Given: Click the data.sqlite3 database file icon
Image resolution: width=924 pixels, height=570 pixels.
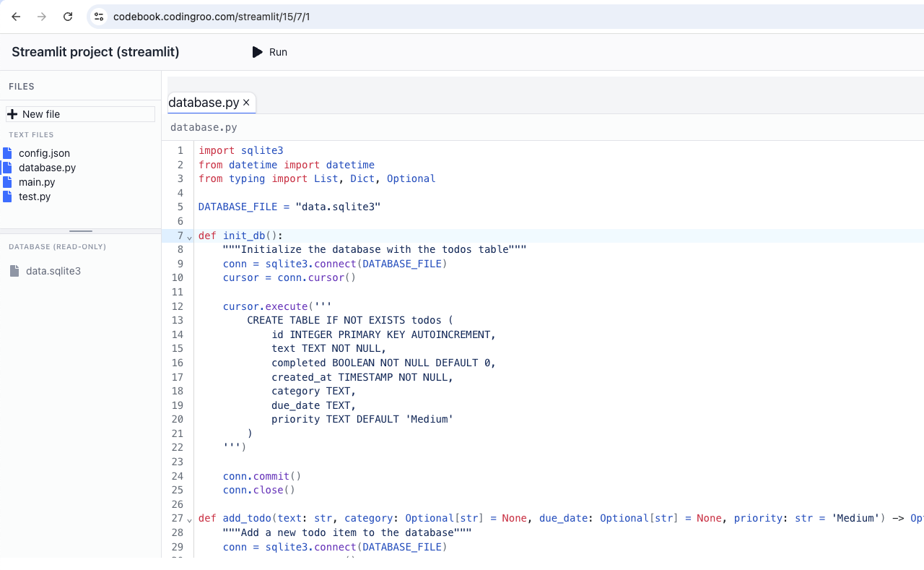Looking at the screenshot, I should (14, 271).
